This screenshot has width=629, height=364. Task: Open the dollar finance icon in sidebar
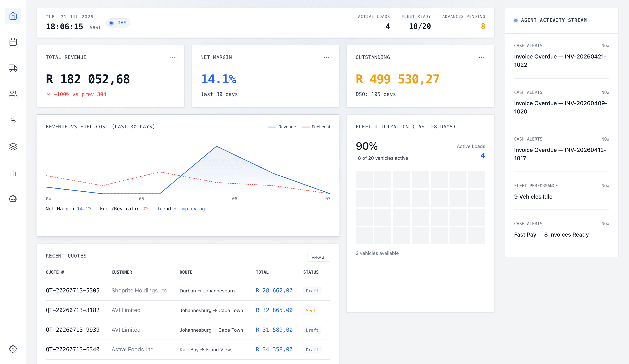point(13,120)
